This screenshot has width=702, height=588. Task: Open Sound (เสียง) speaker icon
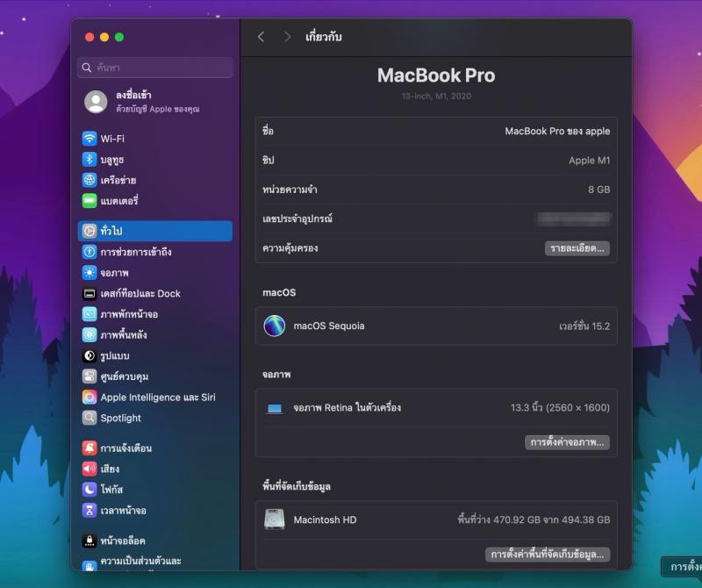pos(90,469)
